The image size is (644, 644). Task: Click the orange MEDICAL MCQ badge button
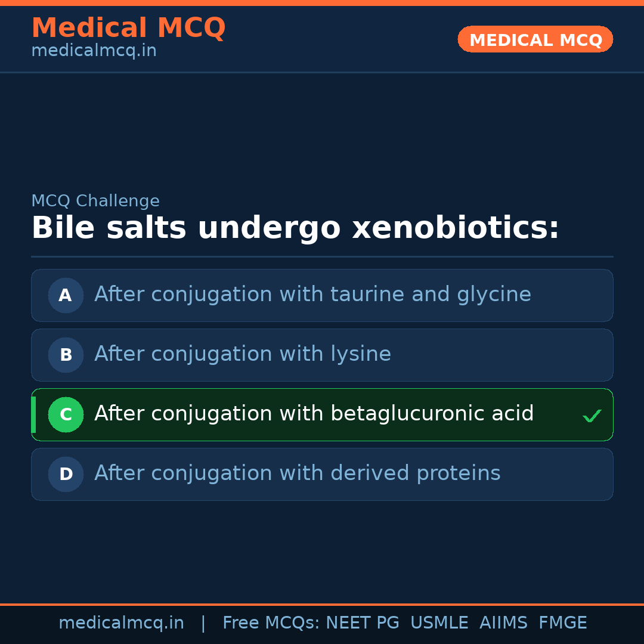coord(535,39)
